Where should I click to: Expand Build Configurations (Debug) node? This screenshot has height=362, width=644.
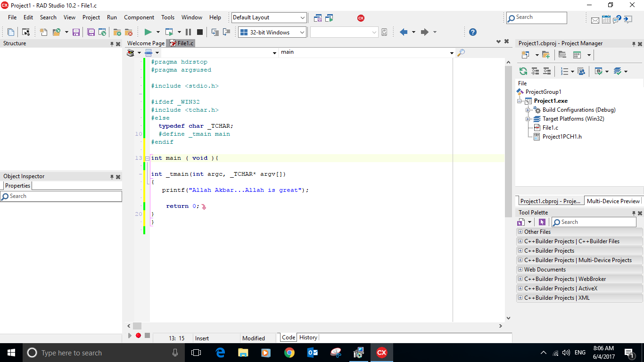(528, 110)
